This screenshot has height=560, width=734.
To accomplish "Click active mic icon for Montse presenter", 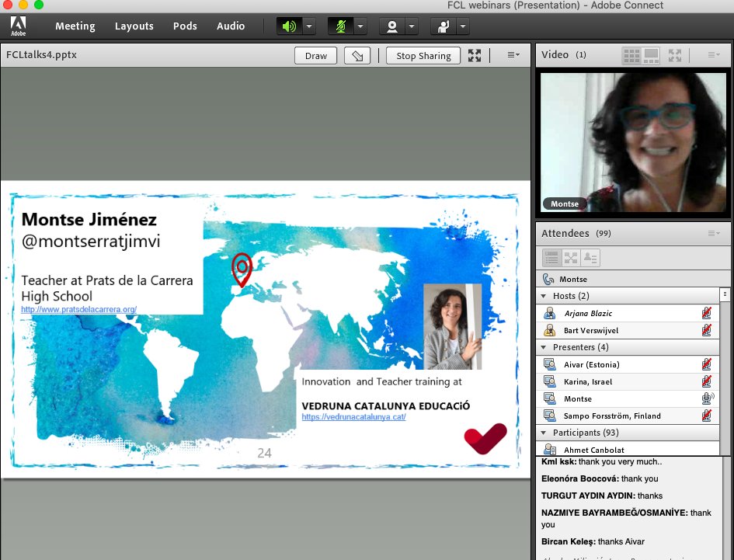I will 708,399.
